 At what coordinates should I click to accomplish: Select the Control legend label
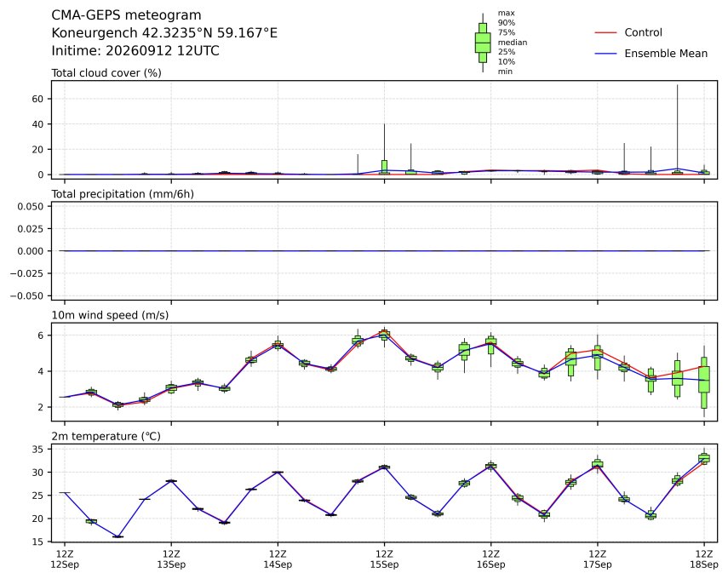click(x=643, y=32)
